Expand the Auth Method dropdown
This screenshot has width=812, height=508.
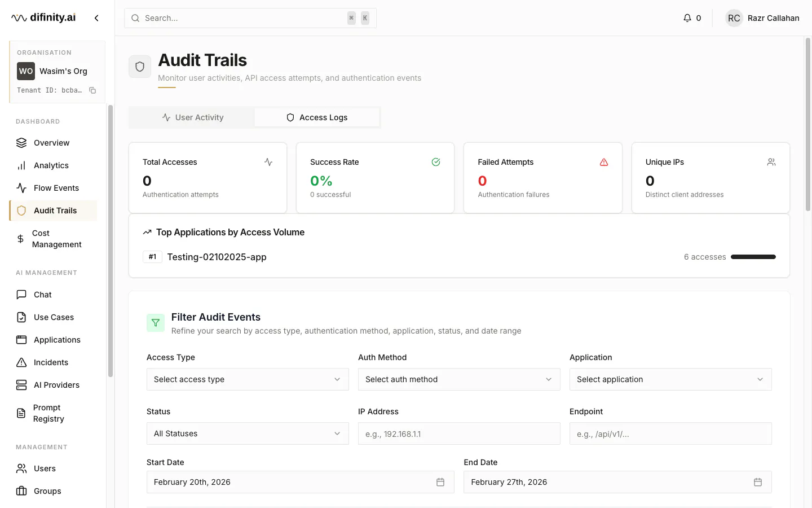click(459, 379)
